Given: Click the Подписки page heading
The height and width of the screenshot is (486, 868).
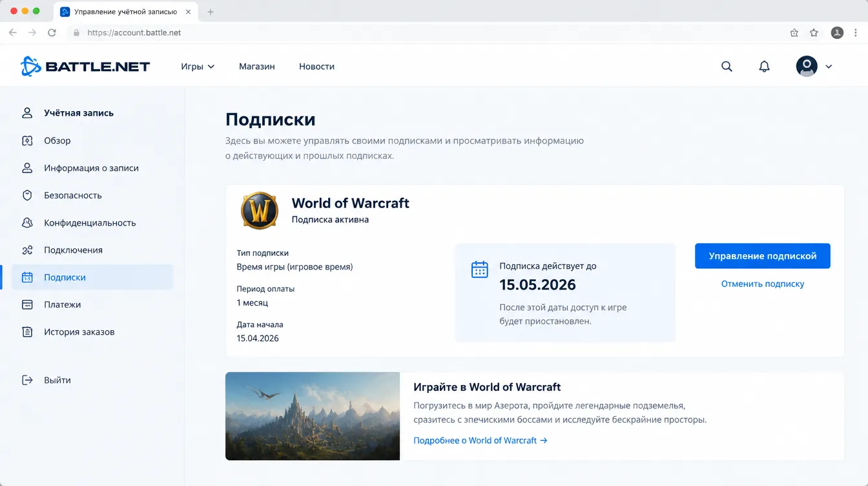Looking at the screenshot, I should point(271,120).
